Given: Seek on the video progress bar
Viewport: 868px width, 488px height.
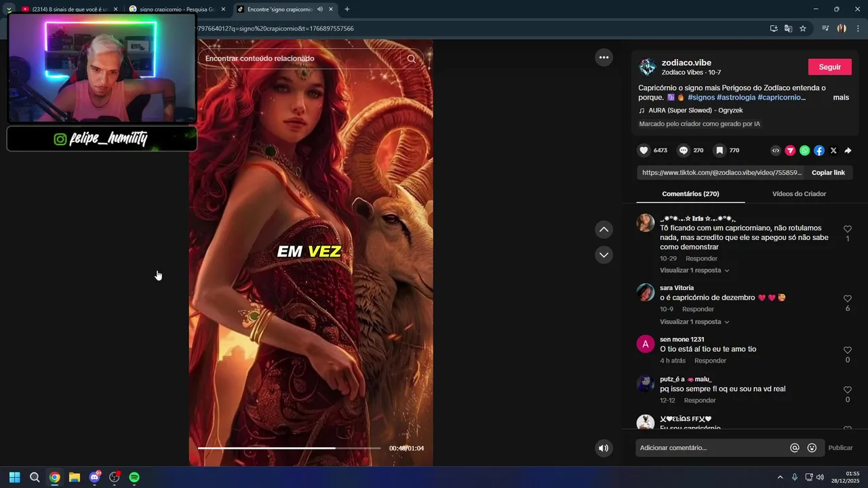Looking at the screenshot, I should (289, 448).
